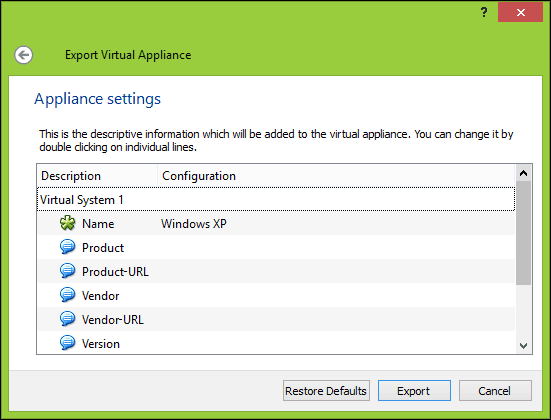
Task: Open the question mark help button
Action: coord(484,13)
